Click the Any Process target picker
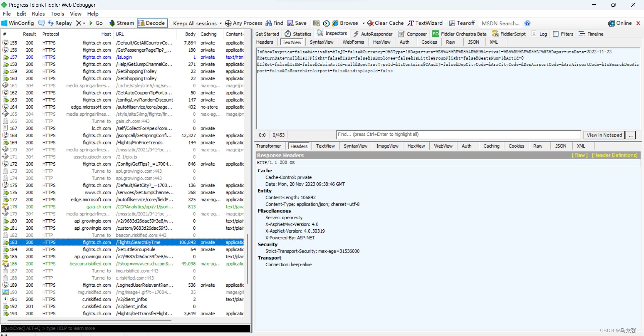Screen dimensions: 644x336 pos(244,23)
